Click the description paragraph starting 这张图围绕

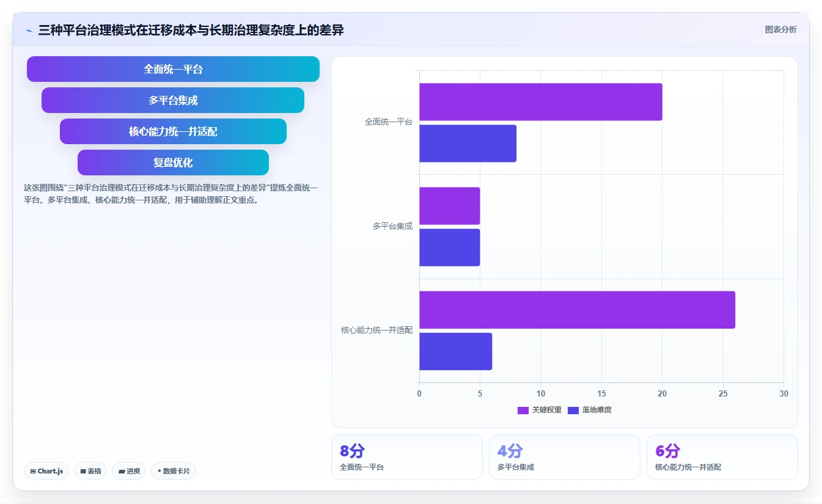171,194
